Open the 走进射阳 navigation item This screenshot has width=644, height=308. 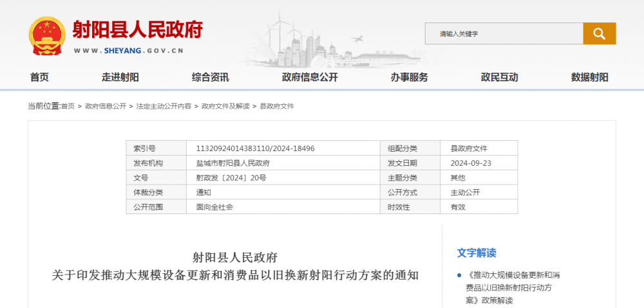point(120,77)
